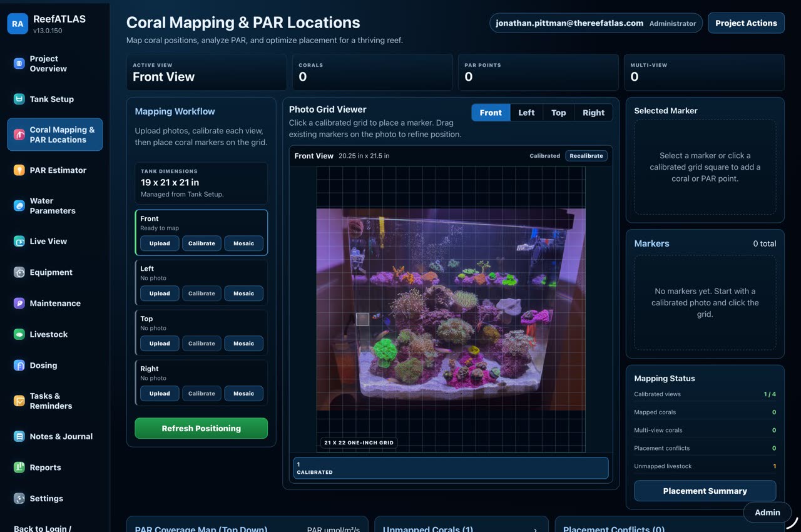Open Mosaic for Front view

pos(244,243)
